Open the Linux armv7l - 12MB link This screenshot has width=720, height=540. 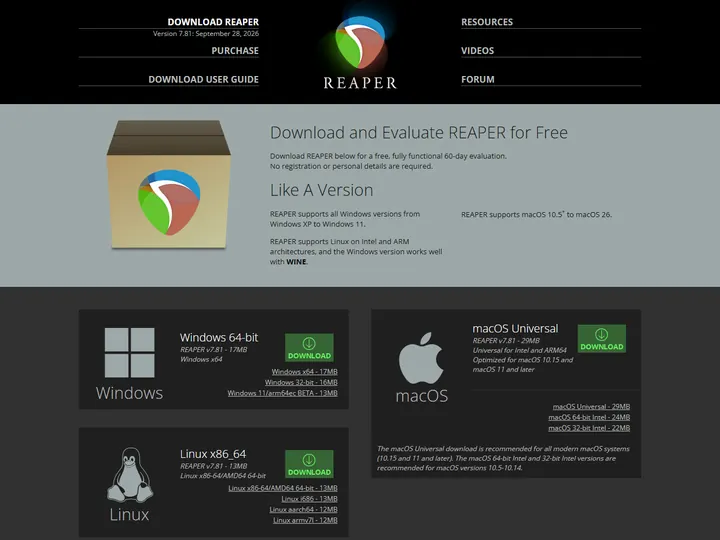(x=305, y=520)
